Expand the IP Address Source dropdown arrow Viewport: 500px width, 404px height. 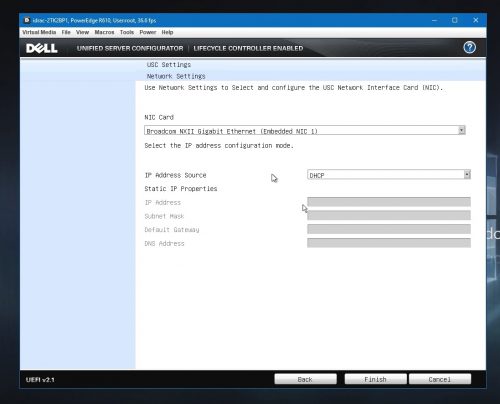click(467, 174)
